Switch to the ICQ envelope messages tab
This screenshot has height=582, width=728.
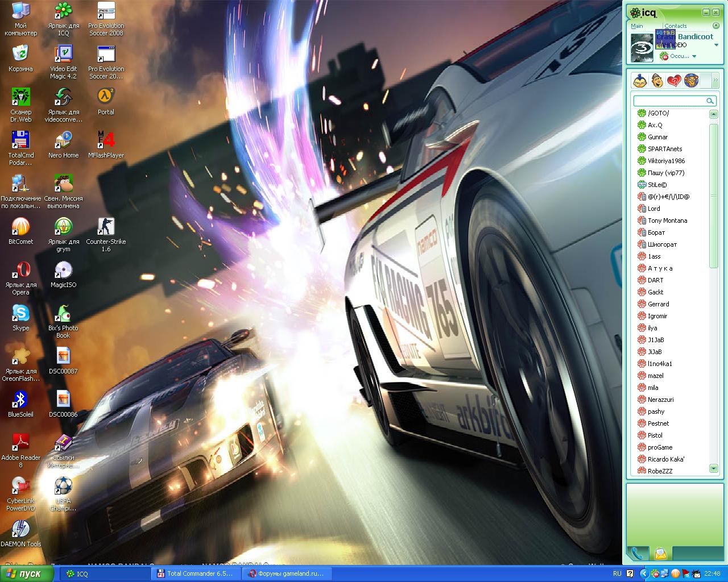click(x=660, y=552)
